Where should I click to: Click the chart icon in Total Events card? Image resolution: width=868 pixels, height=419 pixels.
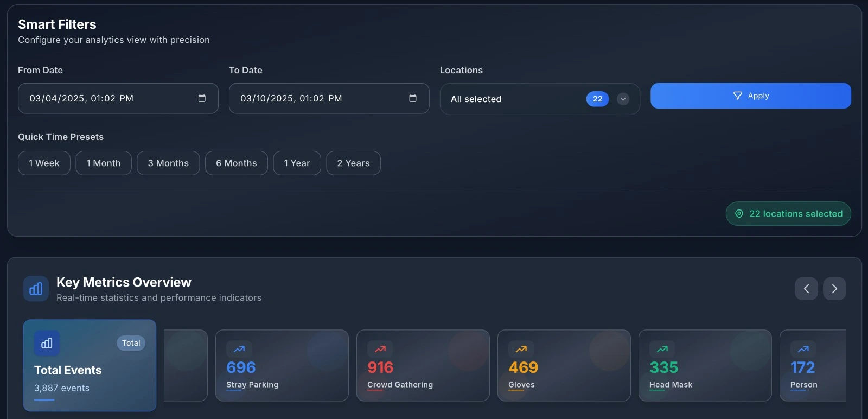tap(47, 343)
